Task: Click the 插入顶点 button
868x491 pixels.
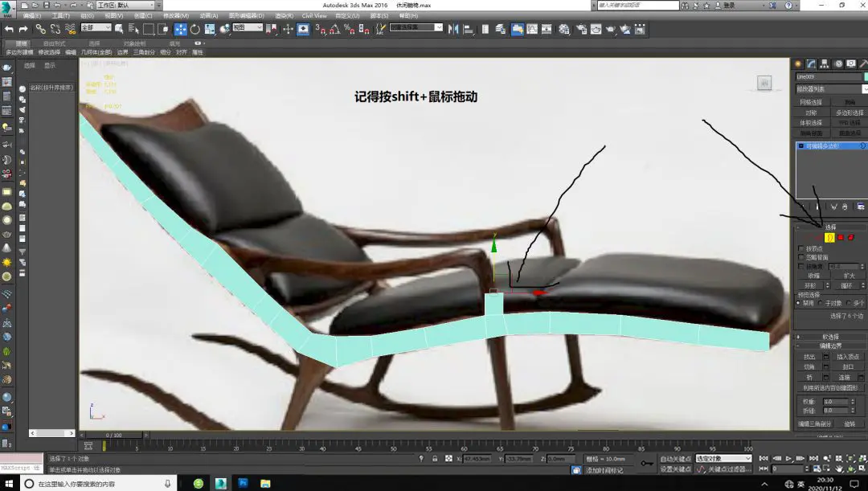Action: pyautogui.click(x=848, y=357)
